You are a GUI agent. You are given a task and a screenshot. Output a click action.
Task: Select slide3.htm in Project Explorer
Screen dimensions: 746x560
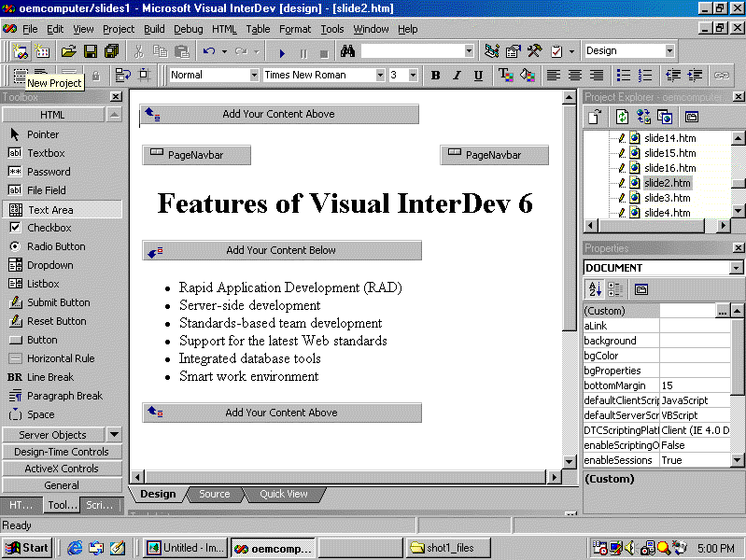pyautogui.click(x=667, y=198)
